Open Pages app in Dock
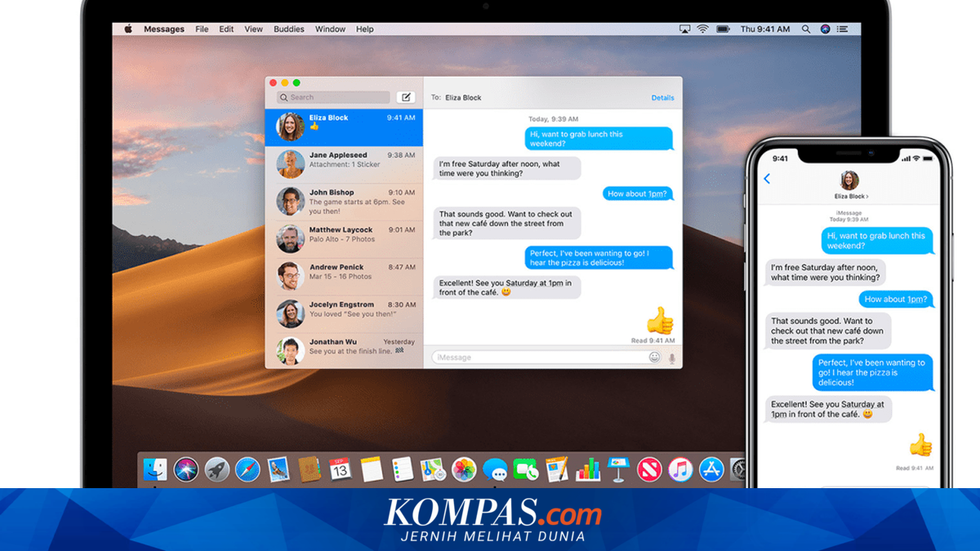Image resolution: width=980 pixels, height=551 pixels. point(557,469)
